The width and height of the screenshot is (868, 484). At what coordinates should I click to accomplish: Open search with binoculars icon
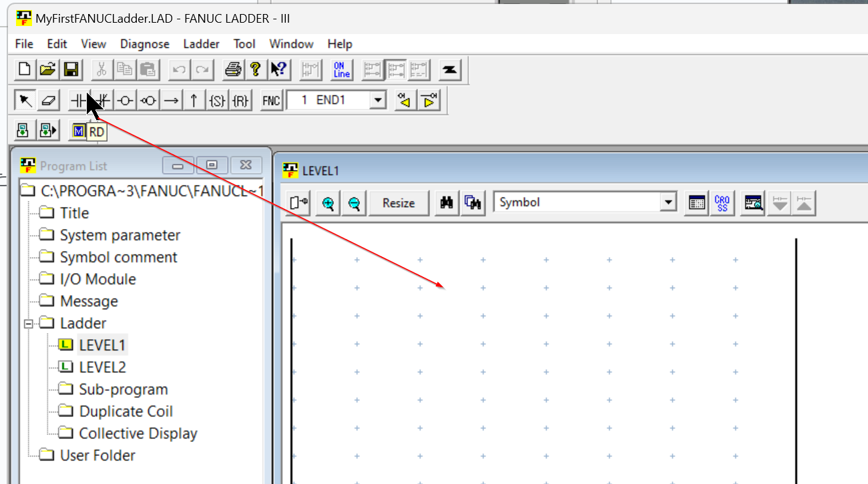[447, 203]
